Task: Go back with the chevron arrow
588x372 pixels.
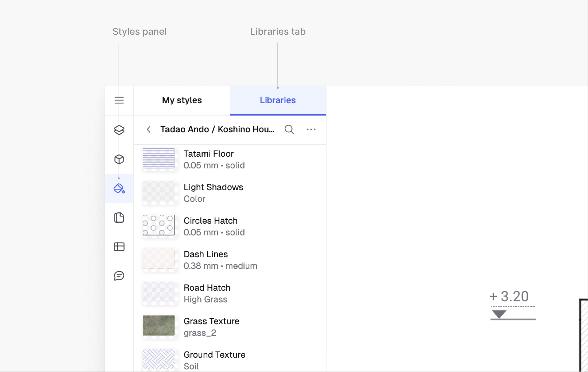Action: [x=148, y=130]
